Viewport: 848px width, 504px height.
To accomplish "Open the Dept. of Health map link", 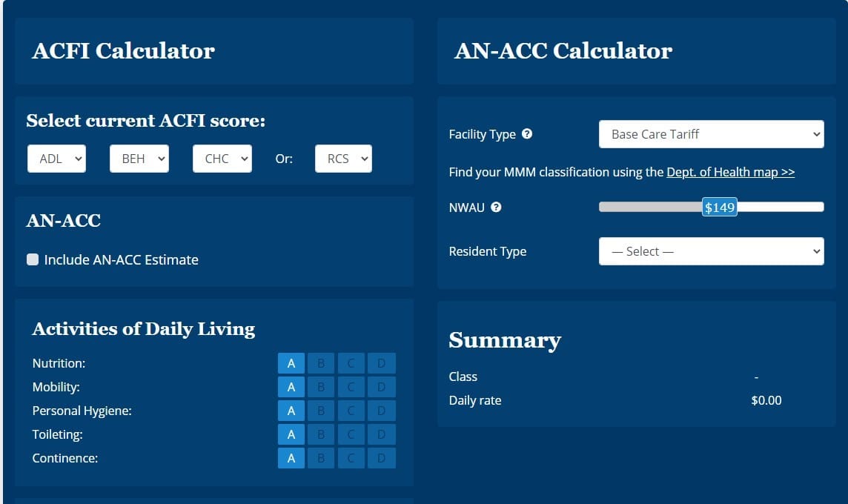I will pyautogui.click(x=730, y=171).
